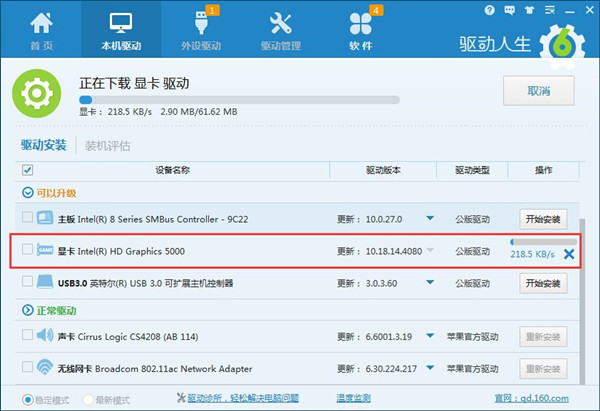Click the driver list vertical scrollbar

pyautogui.click(x=582, y=302)
